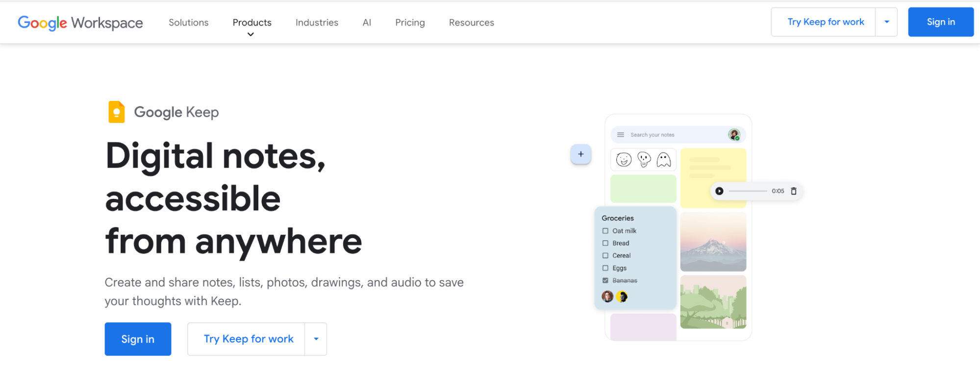Screen dimensions: 980x388
Task: Click the yellow Google Keep lightbulb icon
Action: [x=117, y=112]
